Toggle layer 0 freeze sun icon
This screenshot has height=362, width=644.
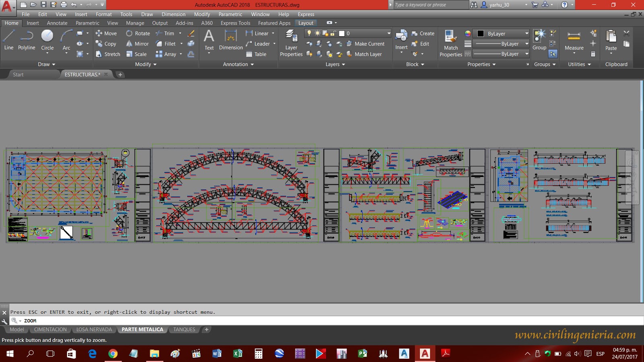point(317,33)
